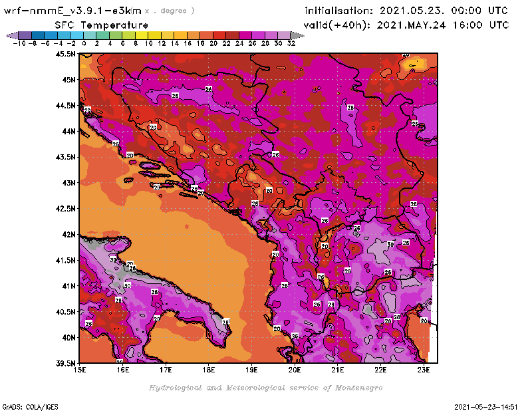Click the valid(+40h) time text
The height and width of the screenshot is (411, 532).
point(406,25)
